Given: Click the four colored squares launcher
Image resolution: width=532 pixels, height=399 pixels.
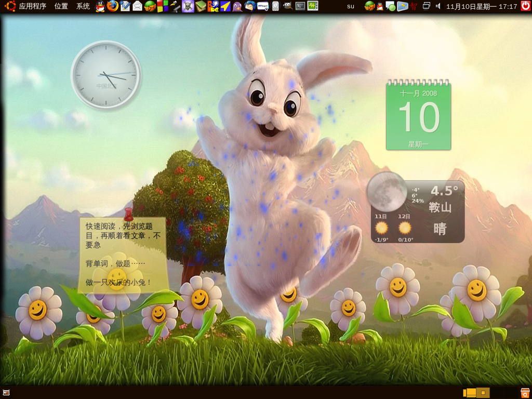Looking at the screenshot, I should click(163, 6).
